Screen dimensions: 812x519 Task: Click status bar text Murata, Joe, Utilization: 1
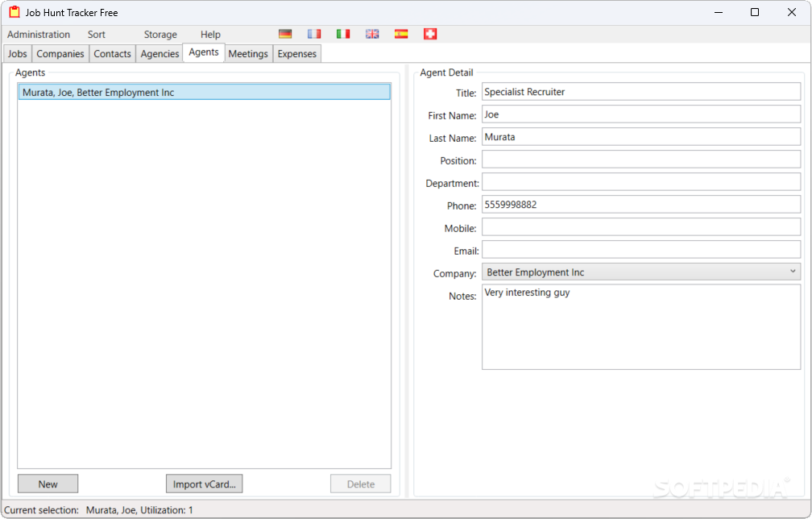139,510
